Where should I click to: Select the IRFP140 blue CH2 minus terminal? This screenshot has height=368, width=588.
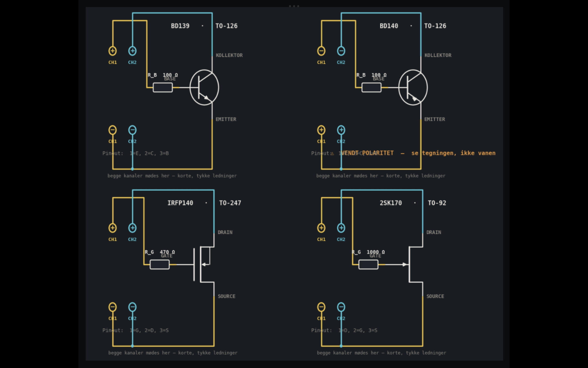coord(133,307)
